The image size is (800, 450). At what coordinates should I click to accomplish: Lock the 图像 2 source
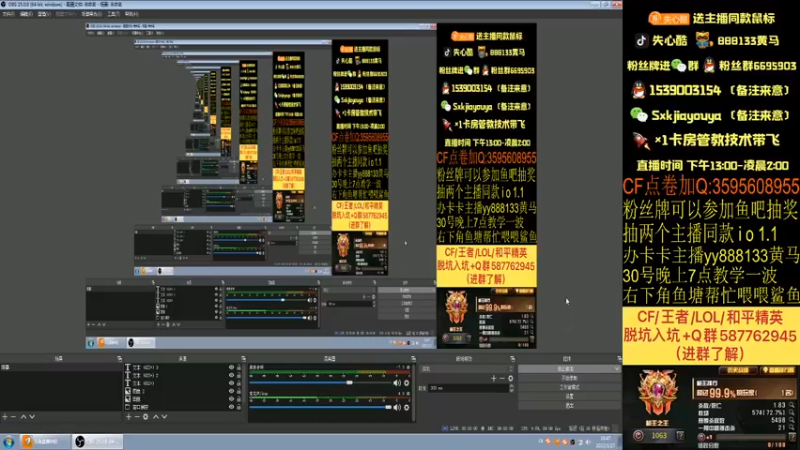(x=239, y=391)
